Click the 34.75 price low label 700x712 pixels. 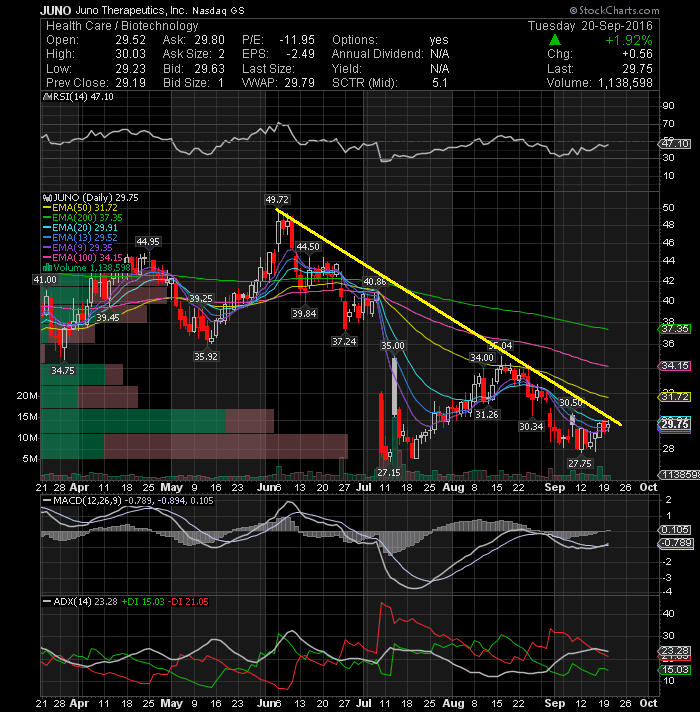[63, 371]
